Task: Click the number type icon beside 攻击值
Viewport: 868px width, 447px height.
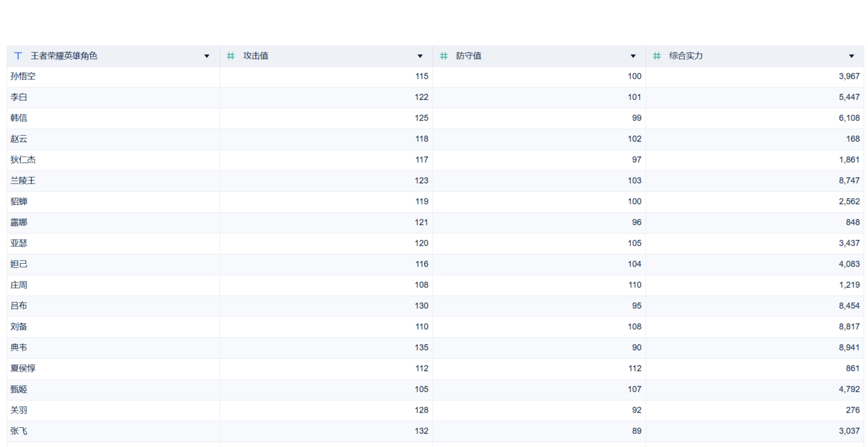Action: click(x=231, y=56)
